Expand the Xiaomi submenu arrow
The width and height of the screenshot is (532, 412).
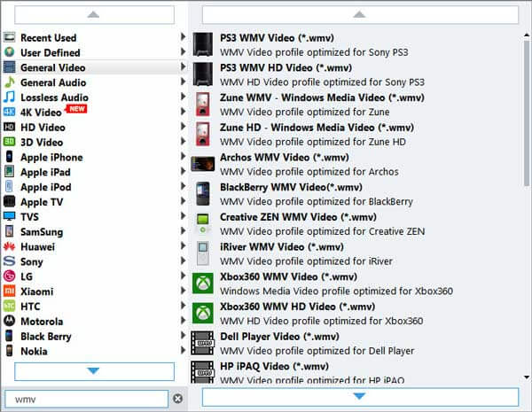183,291
